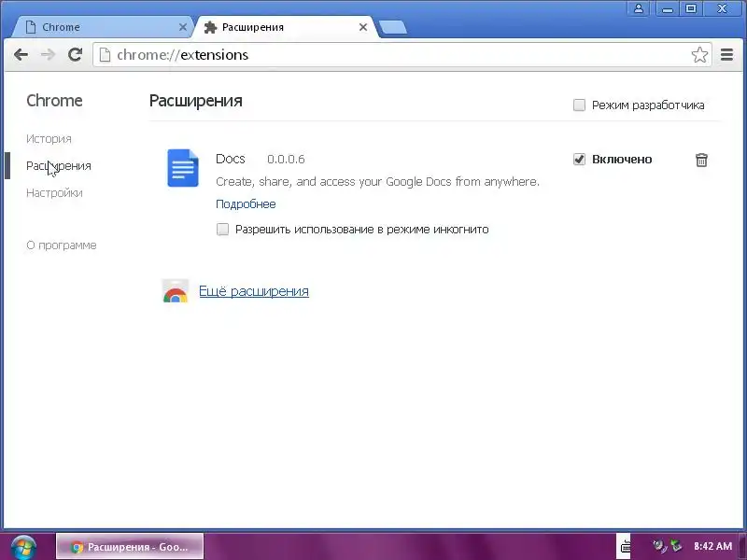Open the Chrome hamburger menu
Screen dimensions: 747x560
pyautogui.click(x=726, y=55)
